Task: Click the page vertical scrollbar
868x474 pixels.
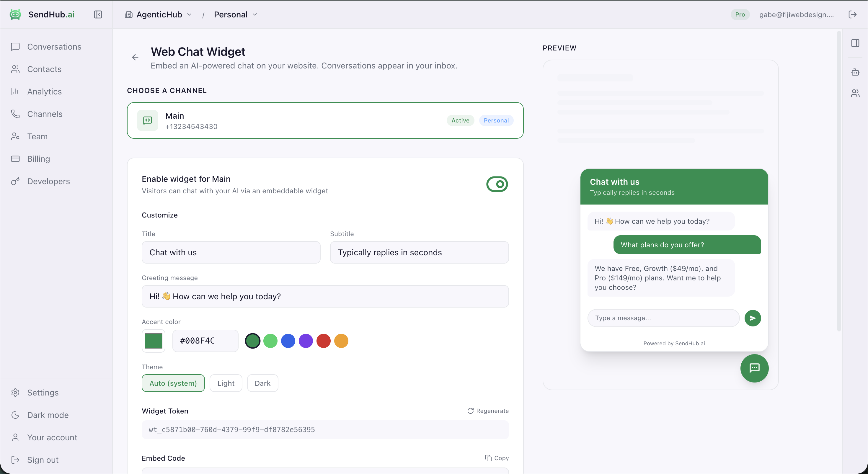Action: [839, 181]
